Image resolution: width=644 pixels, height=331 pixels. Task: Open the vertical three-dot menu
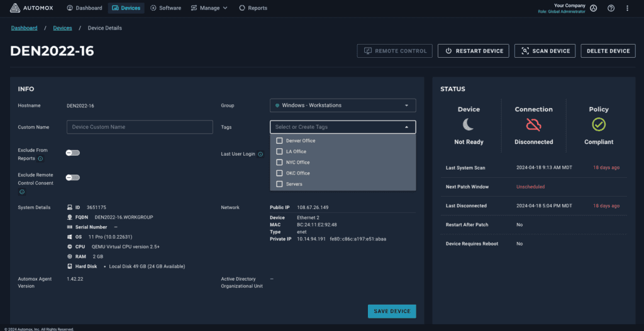click(x=627, y=8)
